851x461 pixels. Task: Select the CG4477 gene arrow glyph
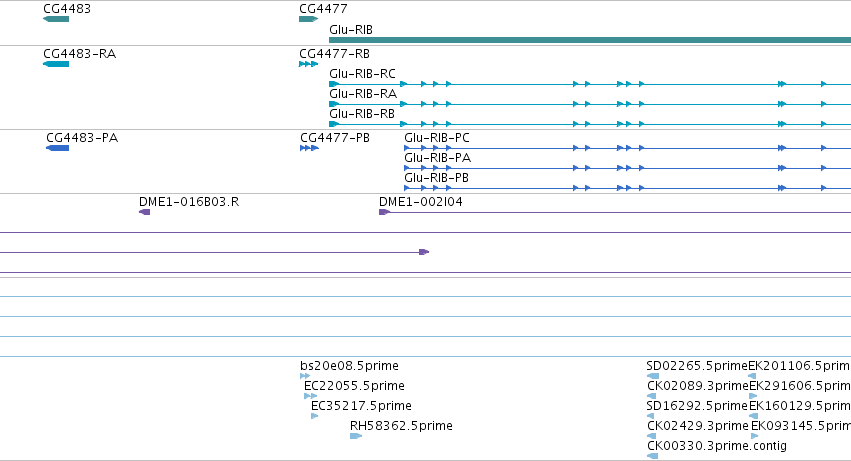pos(308,19)
